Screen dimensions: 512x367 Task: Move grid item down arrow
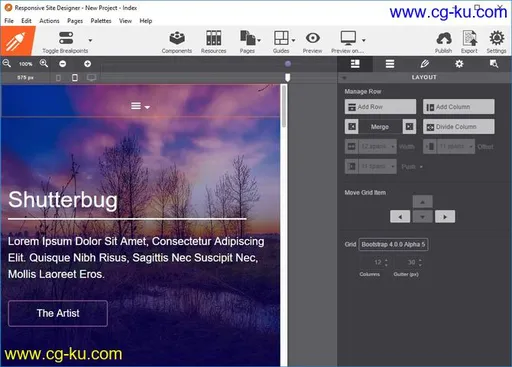(x=422, y=217)
